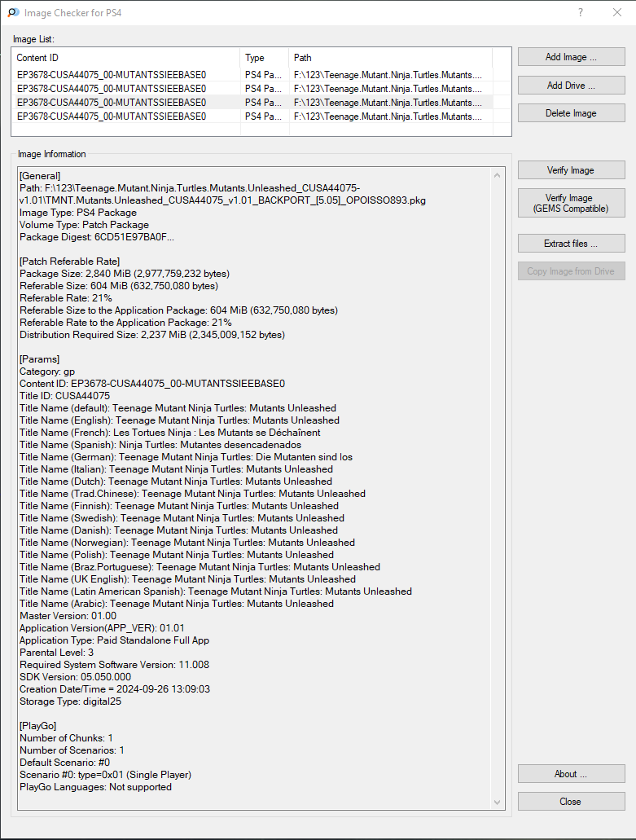Open the Extract files ... dialog

coord(571,244)
